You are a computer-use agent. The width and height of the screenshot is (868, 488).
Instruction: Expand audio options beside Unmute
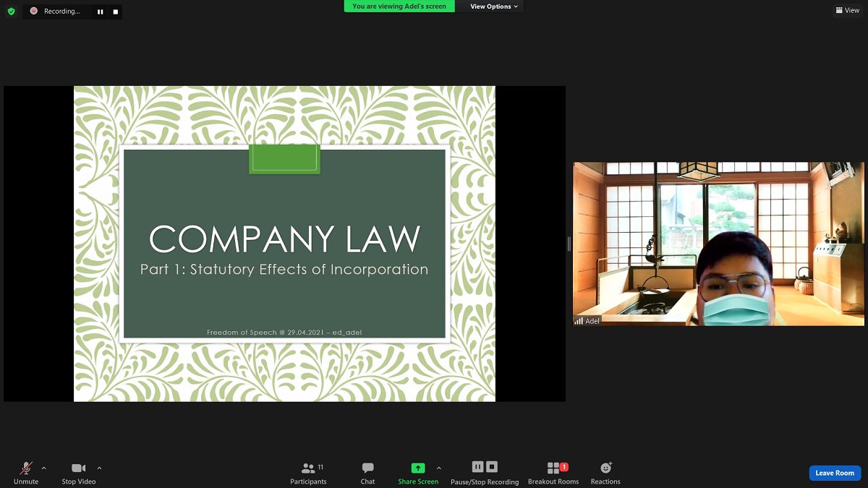pos(43,468)
